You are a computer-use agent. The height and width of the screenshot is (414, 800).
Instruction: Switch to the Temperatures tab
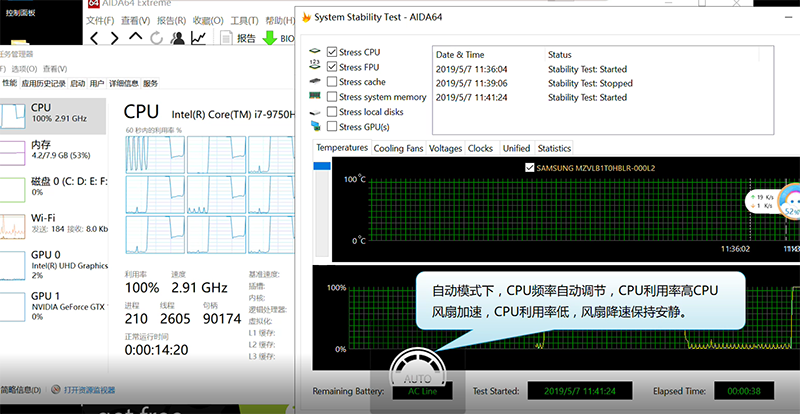[342, 148]
